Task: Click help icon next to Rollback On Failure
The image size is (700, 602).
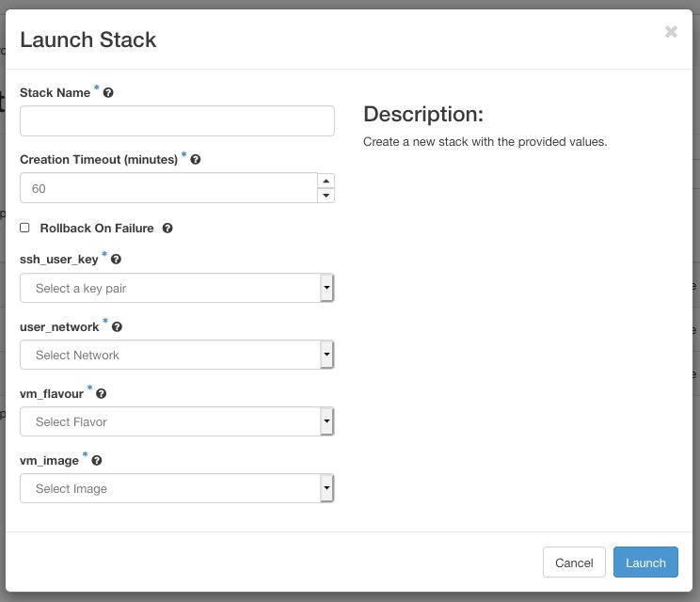Action: (x=167, y=229)
